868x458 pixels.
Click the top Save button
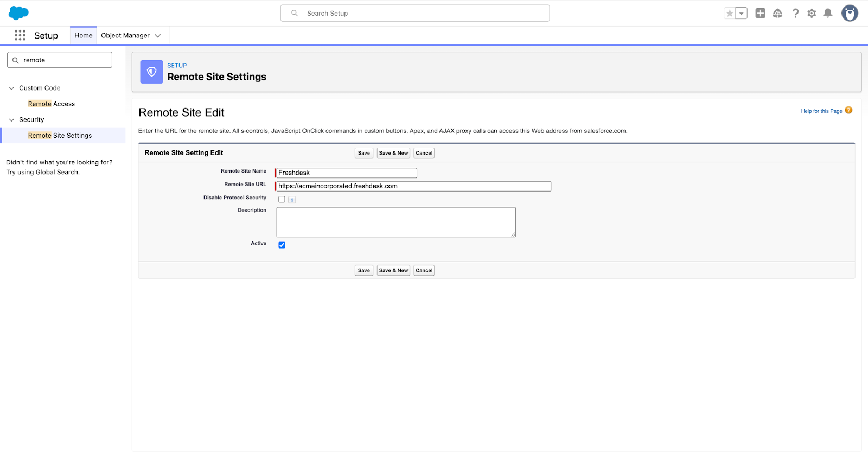pos(364,153)
